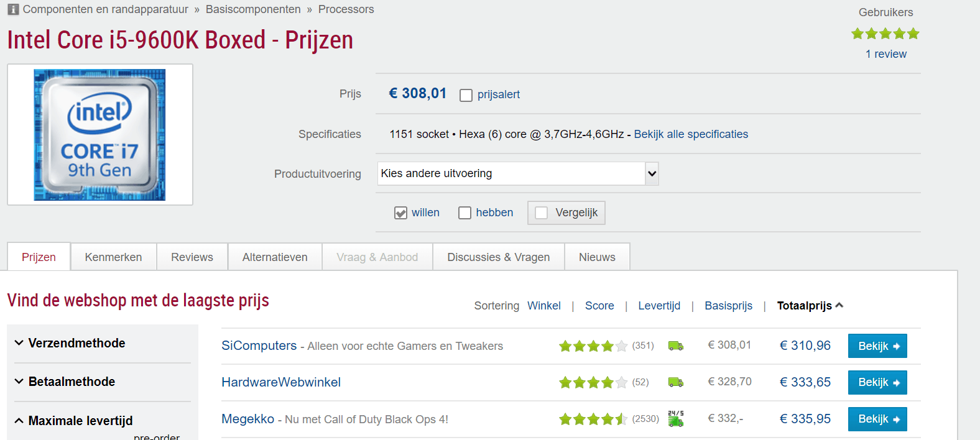Go to Basiscomponenten breadcrumb

tap(253, 9)
